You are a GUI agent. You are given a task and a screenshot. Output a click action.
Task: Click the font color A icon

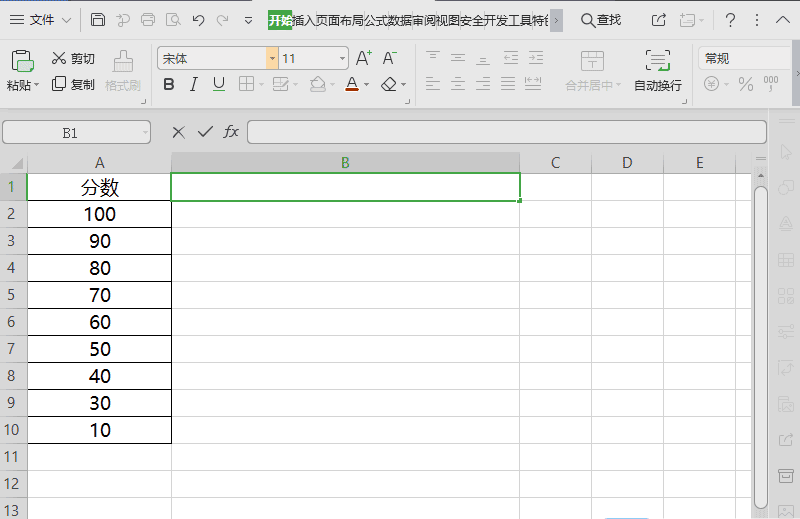[x=352, y=84]
